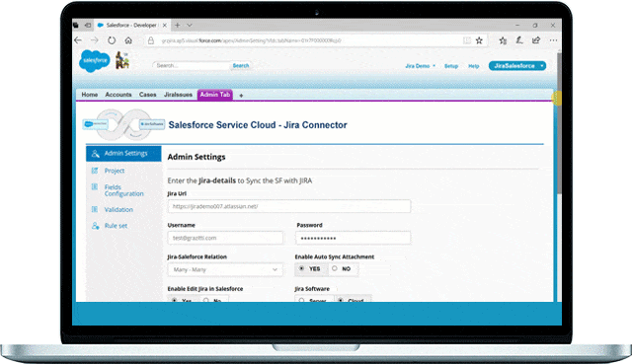
Task: Click the browser back arrow
Action: [x=78, y=40]
